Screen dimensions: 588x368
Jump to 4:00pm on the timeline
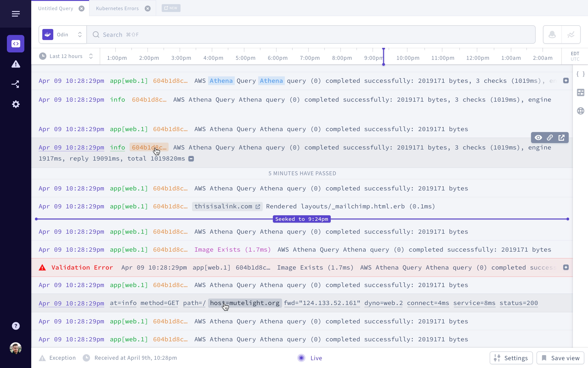pos(213,58)
